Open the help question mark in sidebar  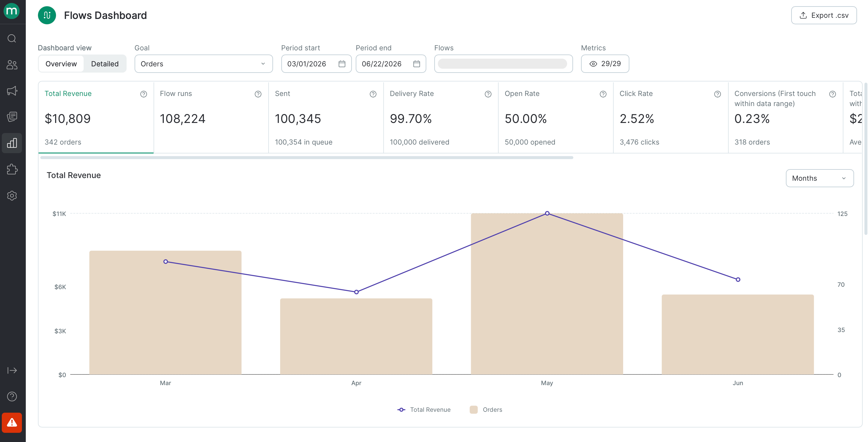pyautogui.click(x=12, y=397)
